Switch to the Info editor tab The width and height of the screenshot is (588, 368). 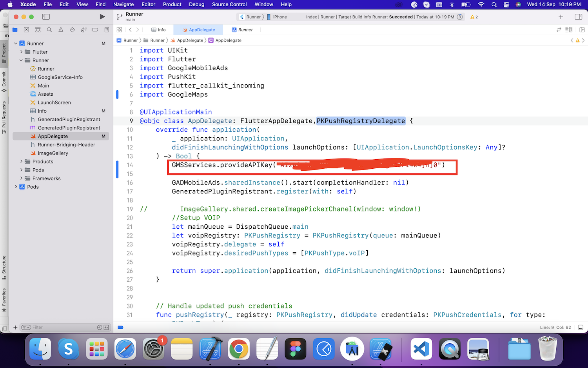point(159,30)
